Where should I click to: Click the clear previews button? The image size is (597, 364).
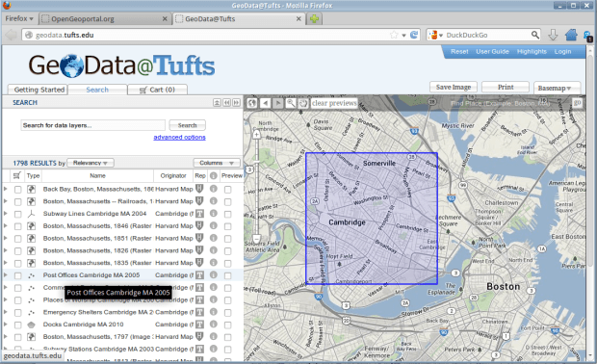[x=334, y=103]
